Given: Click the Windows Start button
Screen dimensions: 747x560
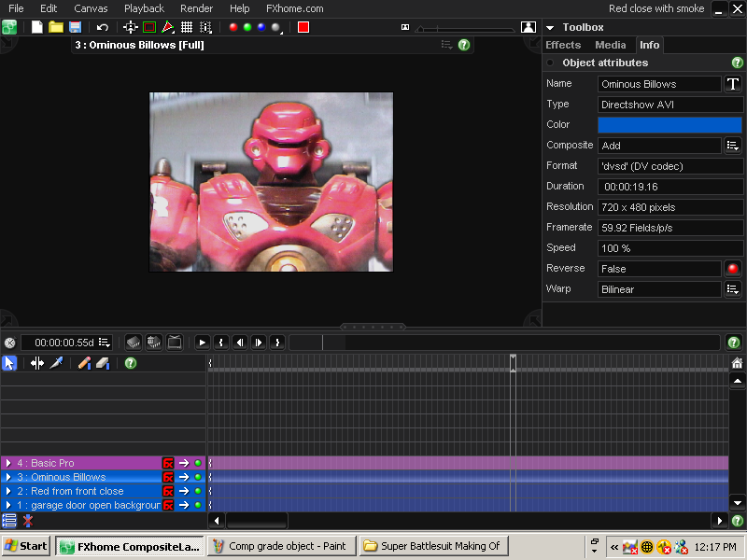Looking at the screenshot, I should 26,546.
